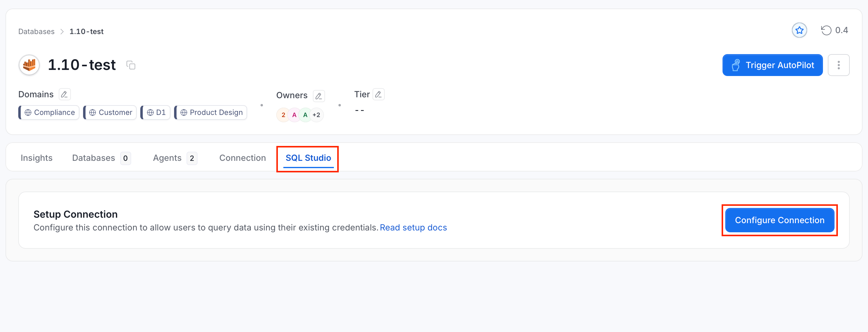868x332 pixels.
Task: Switch to the Databases tab
Action: tap(101, 158)
